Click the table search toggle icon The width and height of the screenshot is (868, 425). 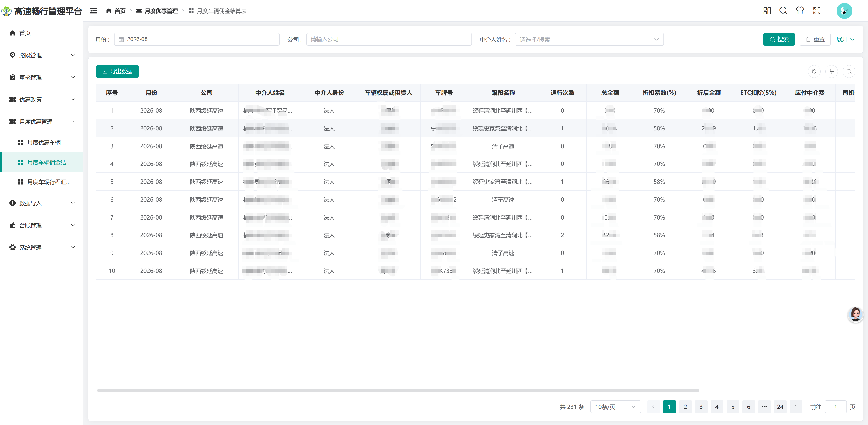pyautogui.click(x=849, y=71)
